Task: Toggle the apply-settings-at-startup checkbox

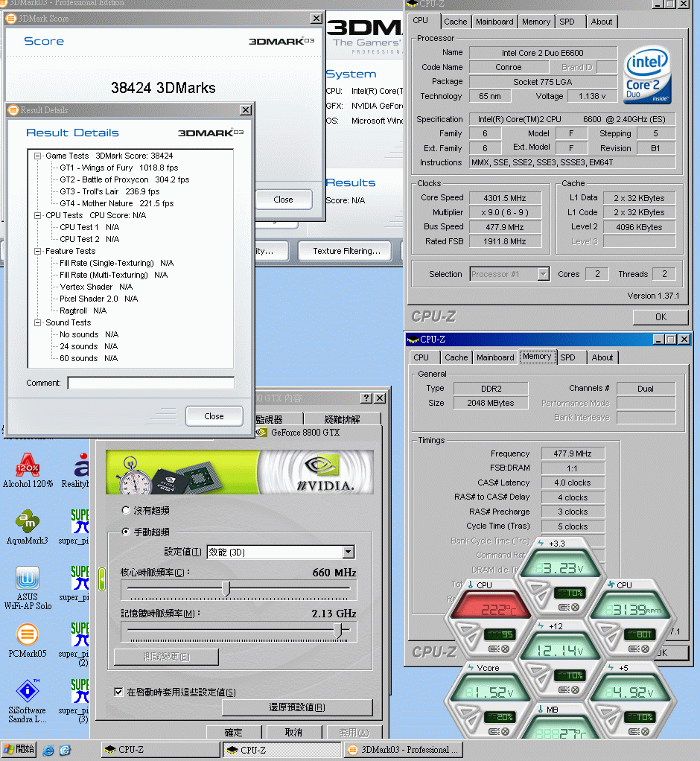Action: point(118,692)
